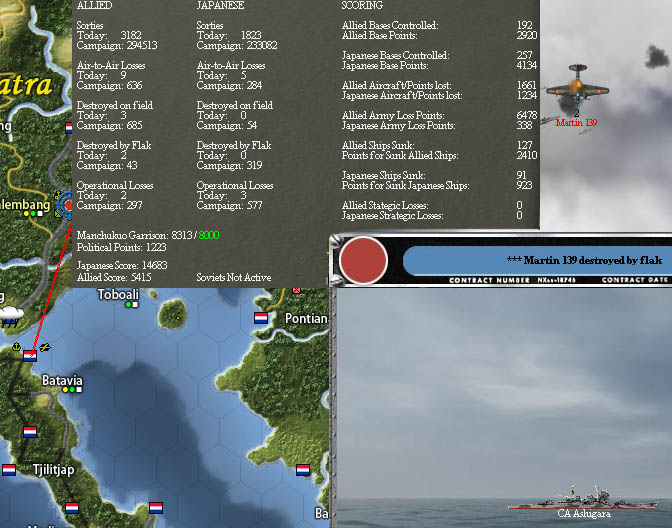This screenshot has height=528, width=672.
Task: Click Allied sorties 'Campaign: 294513'
Action: [117, 45]
